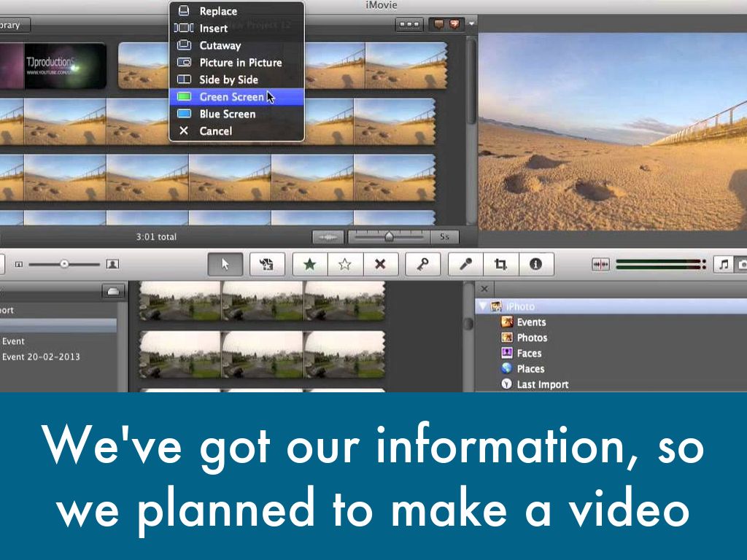Select the Event 20-02-2013 entry
Viewport: 747px width, 560px height.
pyautogui.click(x=41, y=357)
